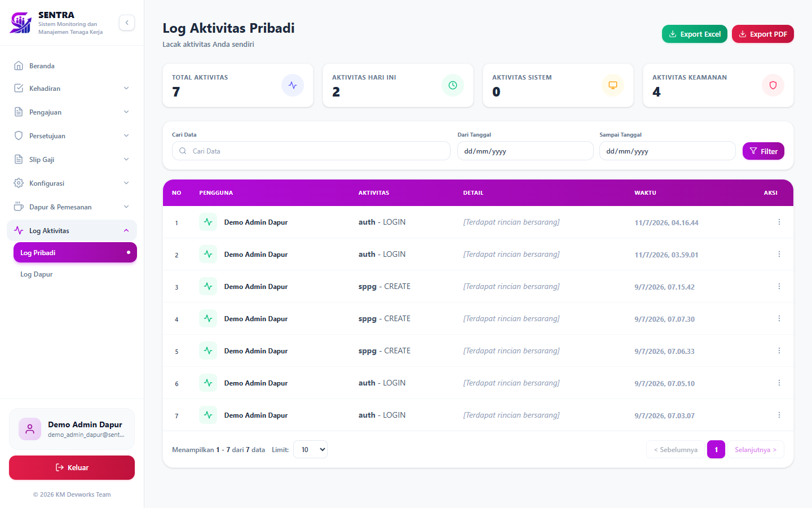Screen dimensions: 812x508
Task: Click the Cari Data search field
Action: click(311, 151)
